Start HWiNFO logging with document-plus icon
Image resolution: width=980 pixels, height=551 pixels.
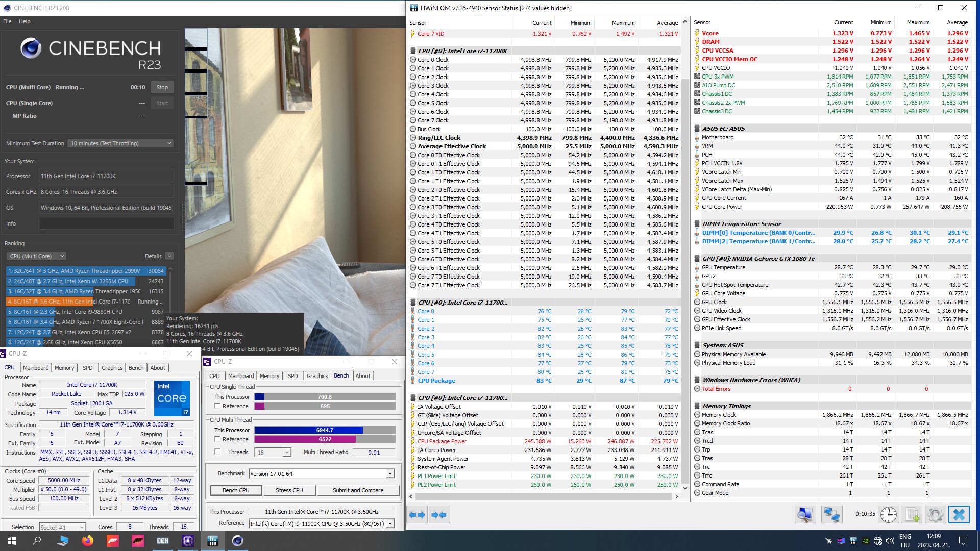click(x=912, y=515)
